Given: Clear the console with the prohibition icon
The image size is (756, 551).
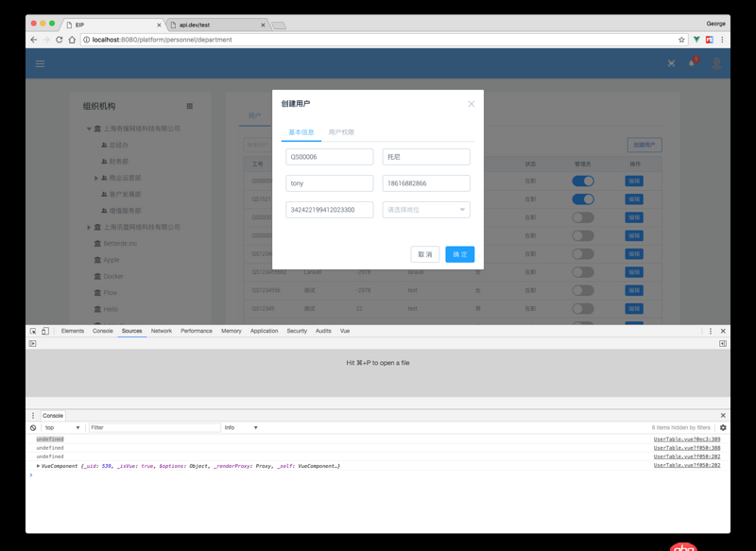Looking at the screenshot, I should 31,427.
